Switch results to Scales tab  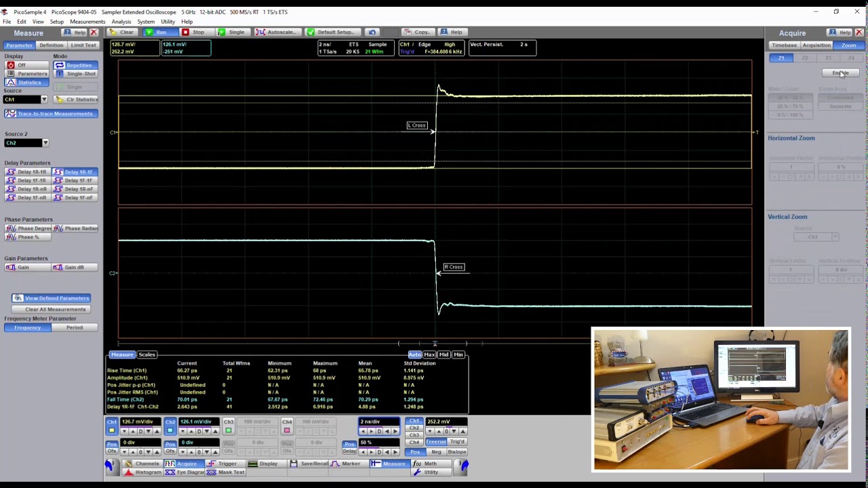(x=147, y=354)
